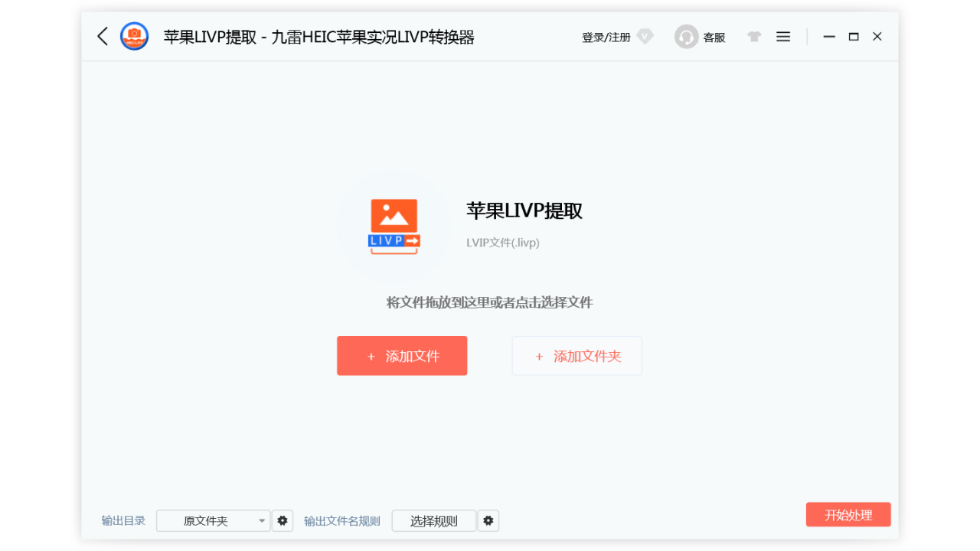Click the shirt-shaped skin/theme icon
The image size is (980, 551).
754,36
